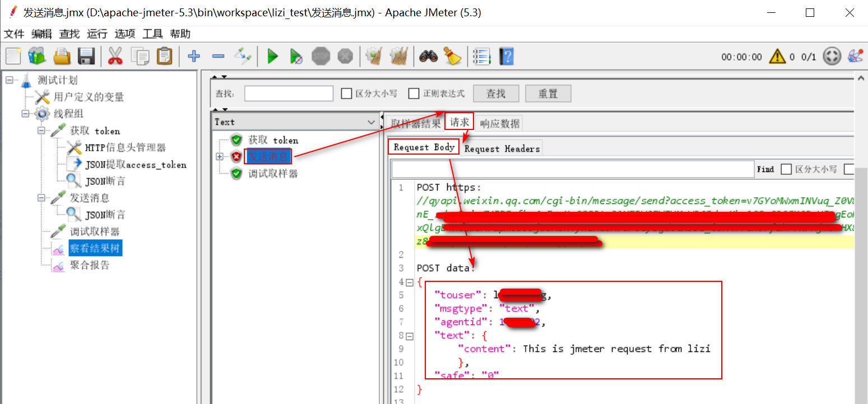The width and height of the screenshot is (868, 404).
Task: Click the Reset Search broom icon
Action: (452, 56)
